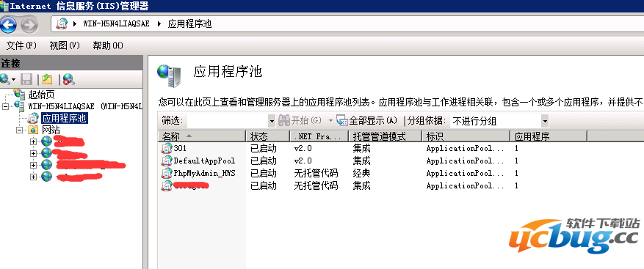The image size is (644, 269).
Task: Click the DefaultAppPool row icon
Action: 167,161
